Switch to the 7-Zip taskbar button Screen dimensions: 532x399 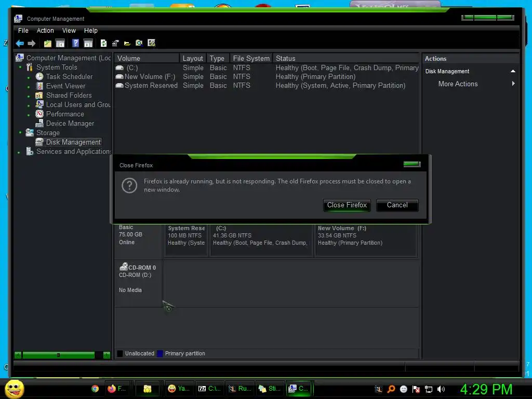point(209,389)
